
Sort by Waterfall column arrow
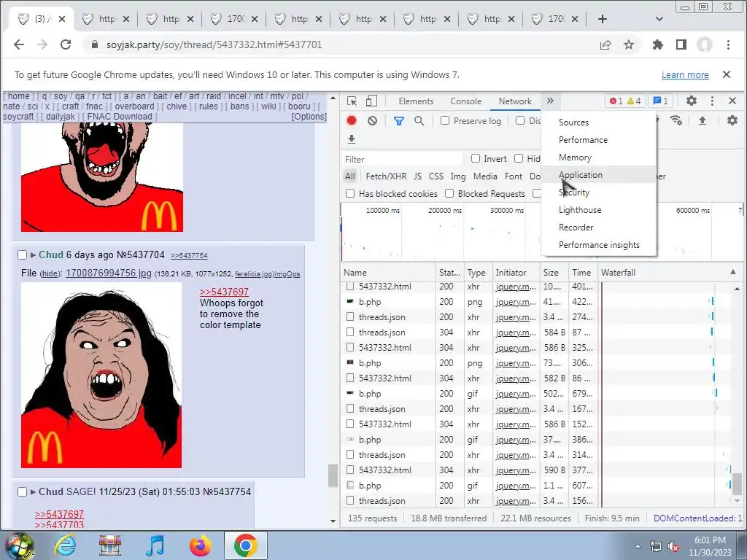tap(732, 272)
